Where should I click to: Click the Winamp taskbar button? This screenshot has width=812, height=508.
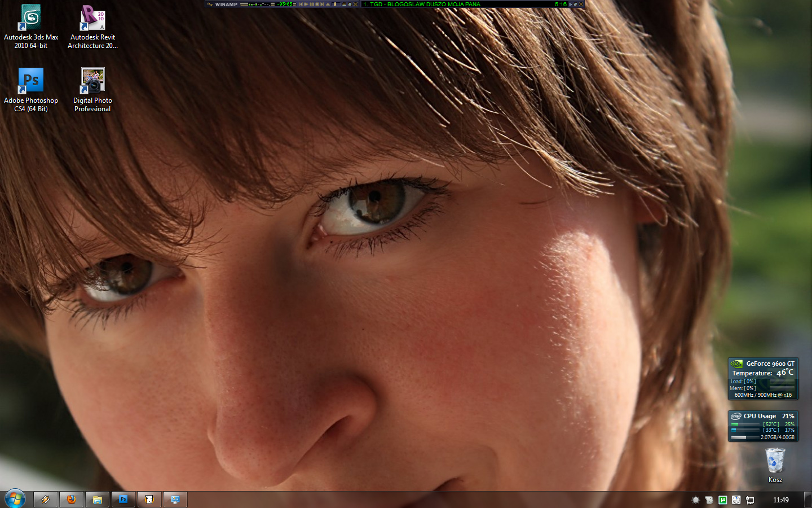point(46,500)
